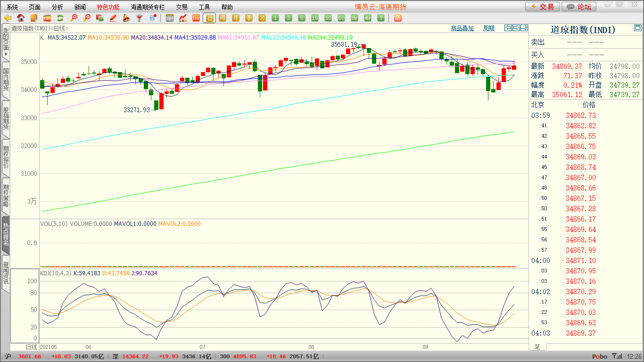Switch to the 期权报价 side tab
Screen dimensions: 644x362
pos(6,157)
